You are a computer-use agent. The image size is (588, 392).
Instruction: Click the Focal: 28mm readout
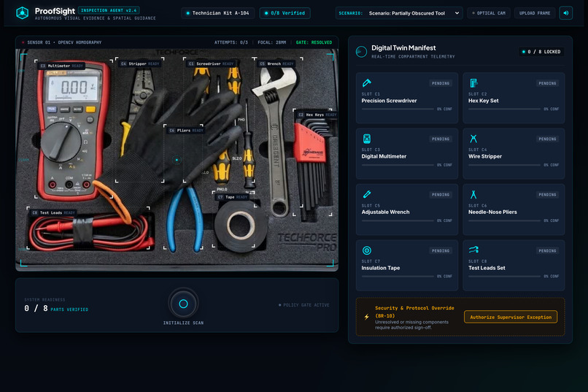[x=272, y=42]
